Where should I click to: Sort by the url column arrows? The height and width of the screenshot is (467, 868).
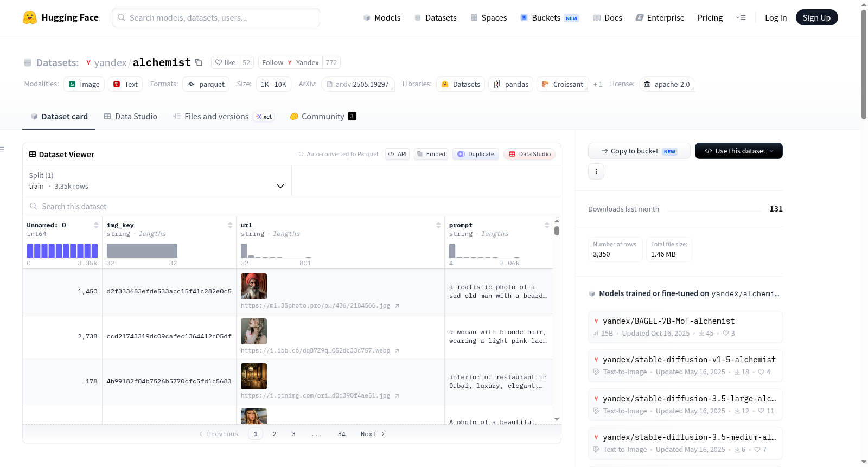[x=438, y=225]
